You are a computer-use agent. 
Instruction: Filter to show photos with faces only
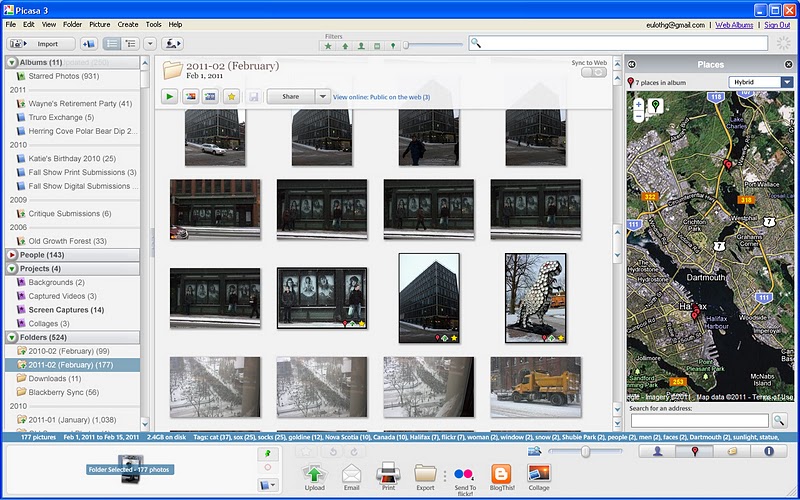pyautogui.click(x=361, y=46)
